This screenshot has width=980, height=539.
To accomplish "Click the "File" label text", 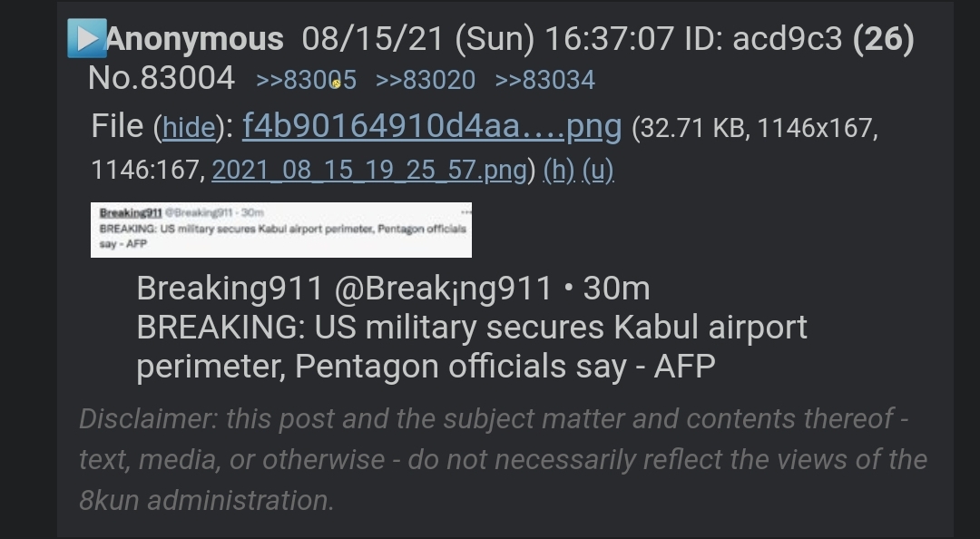I will point(117,126).
